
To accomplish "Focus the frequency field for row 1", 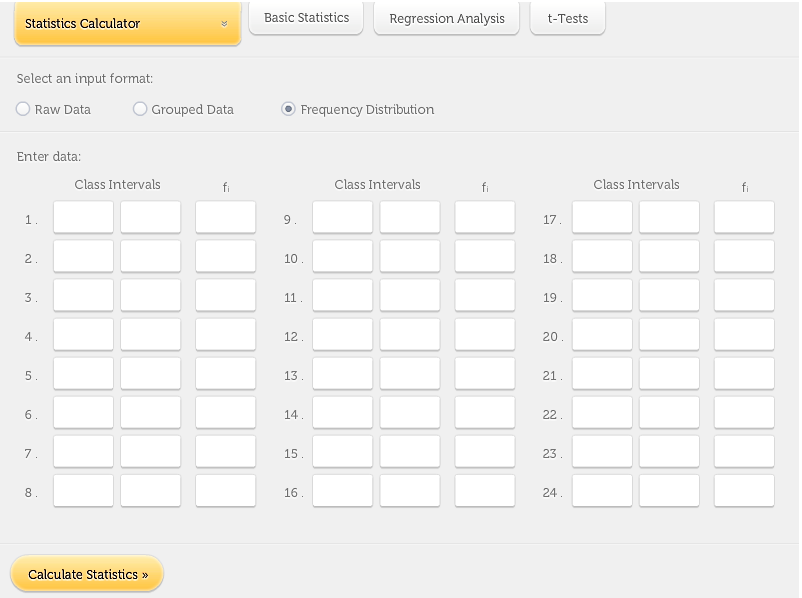I will [225, 218].
